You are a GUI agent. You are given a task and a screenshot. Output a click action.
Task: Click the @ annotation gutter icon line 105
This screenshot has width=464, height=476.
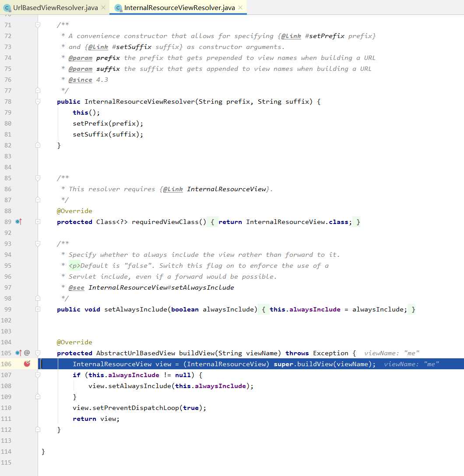pyautogui.click(x=27, y=353)
